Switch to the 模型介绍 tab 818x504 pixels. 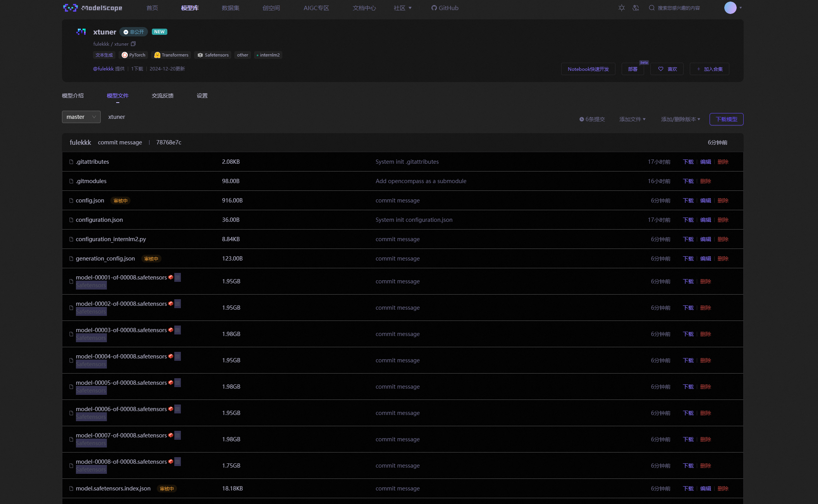[x=73, y=96]
